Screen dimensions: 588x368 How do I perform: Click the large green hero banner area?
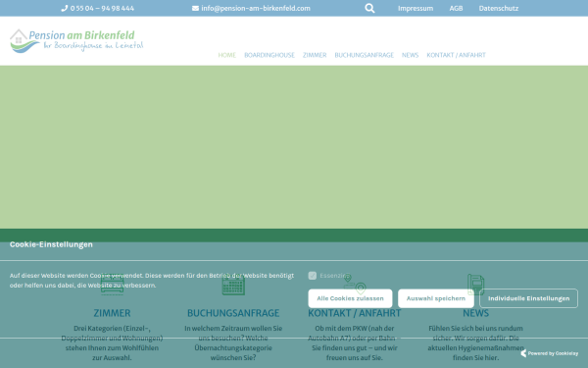click(x=294, y=147)
